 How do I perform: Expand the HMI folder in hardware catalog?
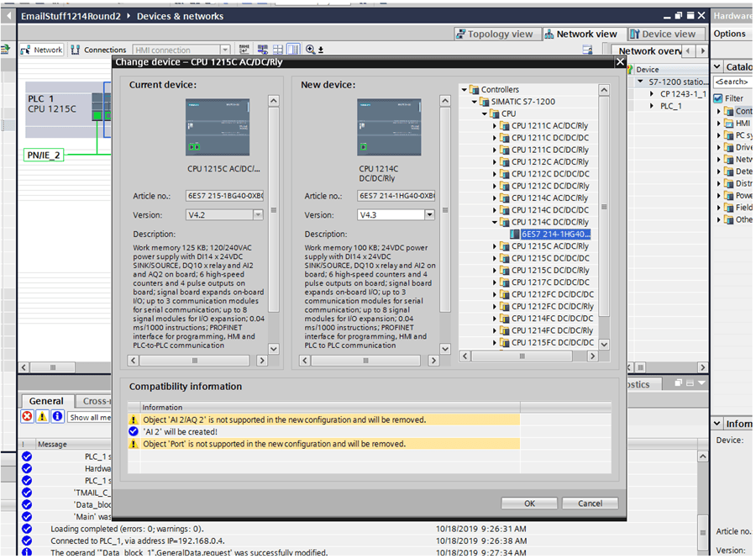718,124
